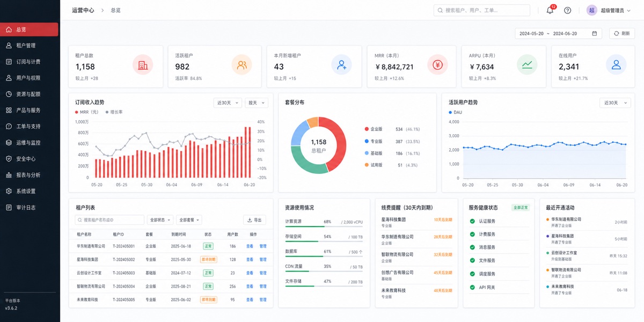Click the 超级管理员 avatar
This screenshot has width=644, height=322.
point(591,10)
